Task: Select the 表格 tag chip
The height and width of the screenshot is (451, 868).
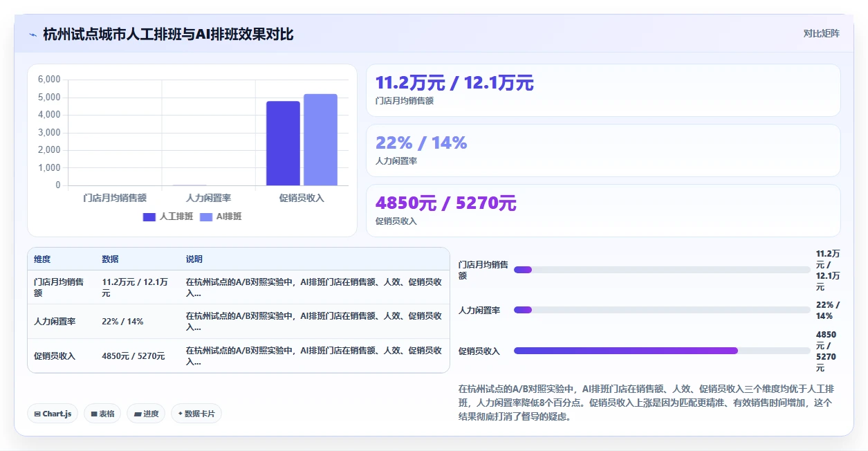Action: (x=102, y=414)
